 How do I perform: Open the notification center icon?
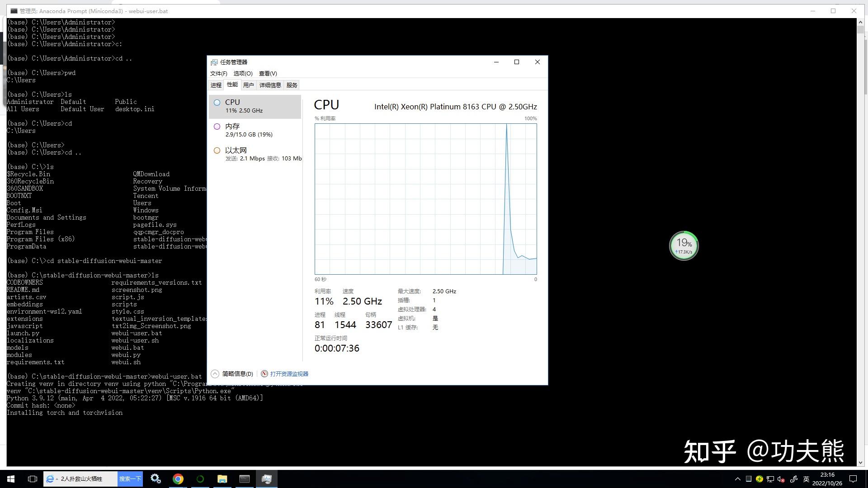click(853, 479)
